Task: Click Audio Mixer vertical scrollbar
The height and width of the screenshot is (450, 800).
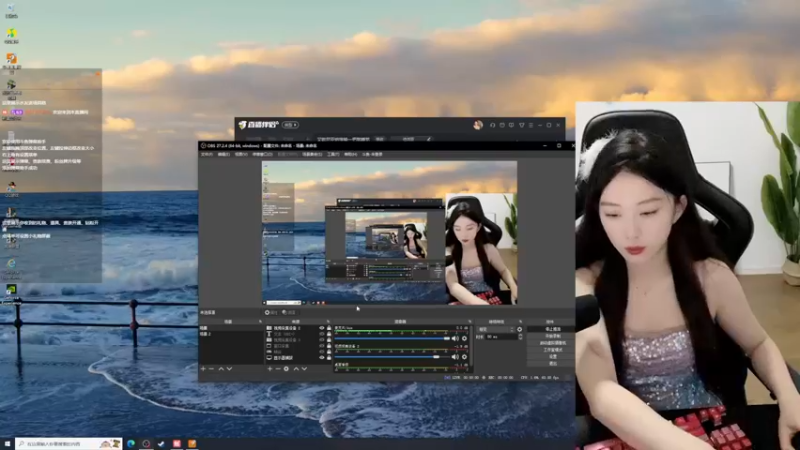Action: 471,345
